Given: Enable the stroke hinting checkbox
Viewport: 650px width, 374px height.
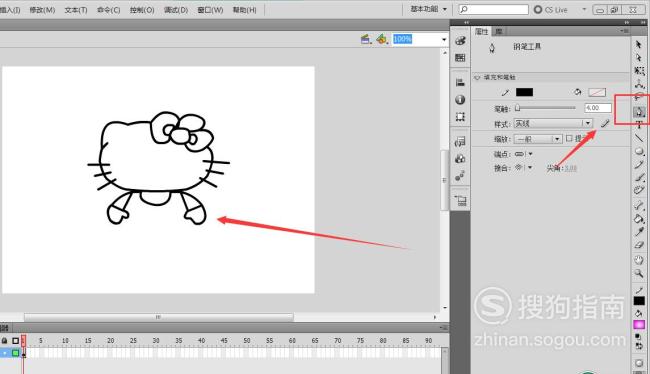Looking at the screenshot, I should (x=569, y=138).
